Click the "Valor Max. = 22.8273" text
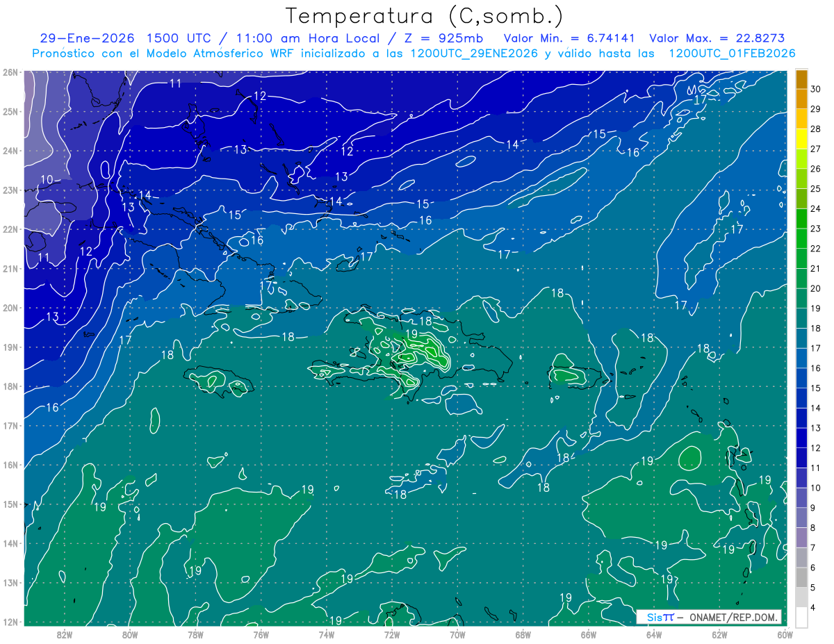Viewport: 834px width, 644px height. pos(716,38)
